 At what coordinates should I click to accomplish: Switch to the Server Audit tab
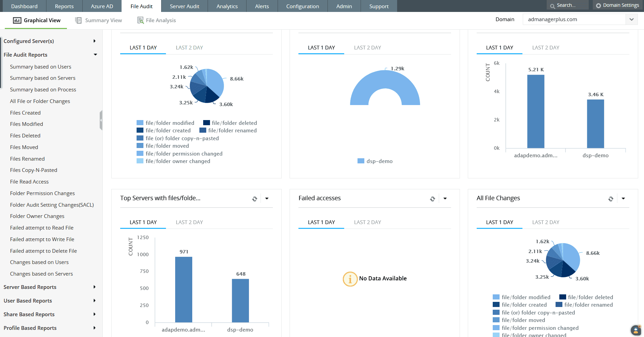(184, 6)
